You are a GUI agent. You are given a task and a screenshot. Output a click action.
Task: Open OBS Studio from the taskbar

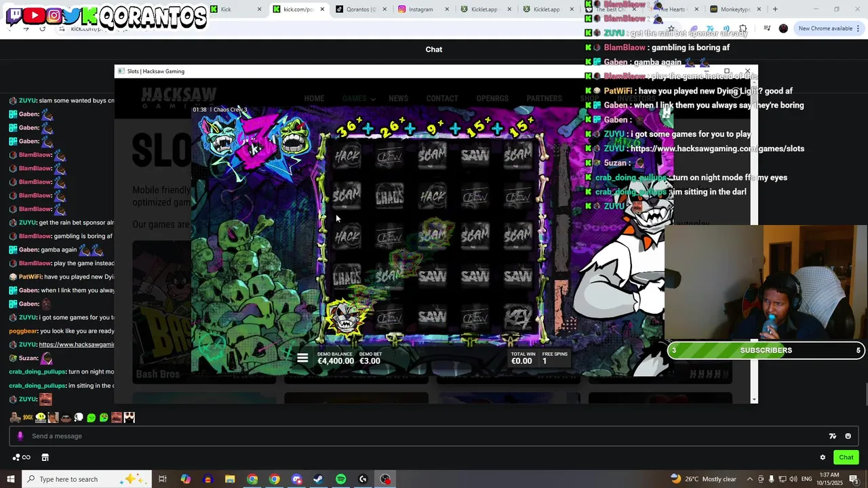(385, 479)
